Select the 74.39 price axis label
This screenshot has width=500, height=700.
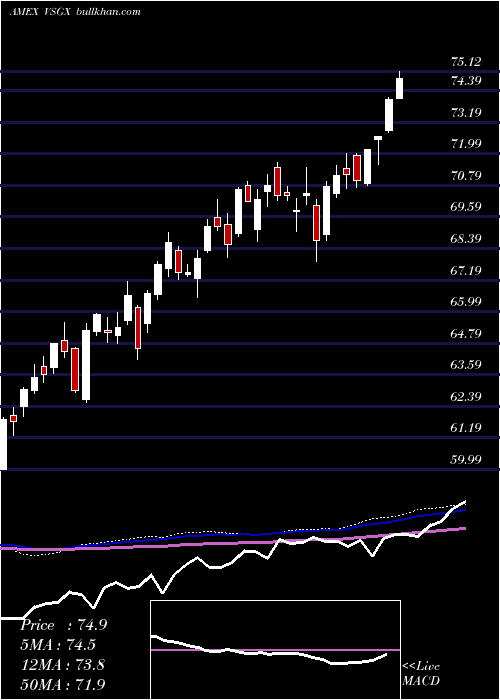pyautogui.click(x=466, y=81)
